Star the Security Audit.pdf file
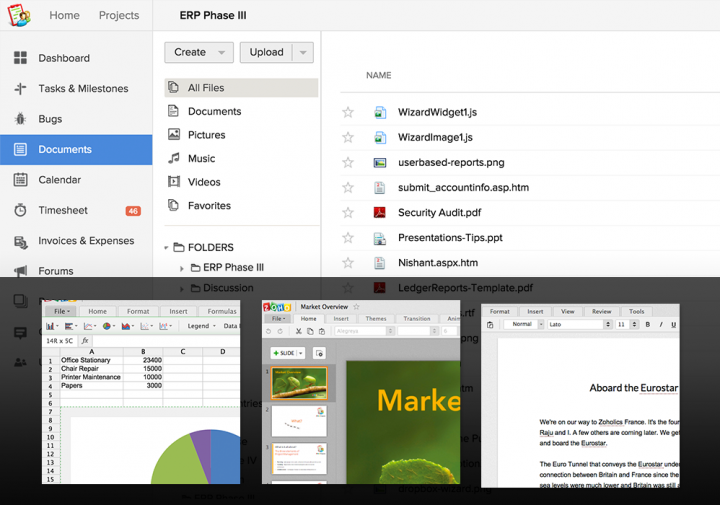The width and height of the screenshot is (720, 505). point(348,213)
